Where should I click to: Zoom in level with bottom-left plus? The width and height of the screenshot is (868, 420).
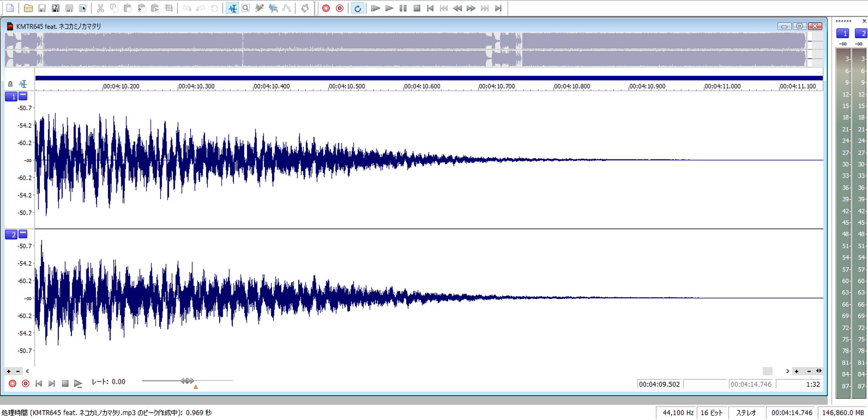tap(9, 371)
